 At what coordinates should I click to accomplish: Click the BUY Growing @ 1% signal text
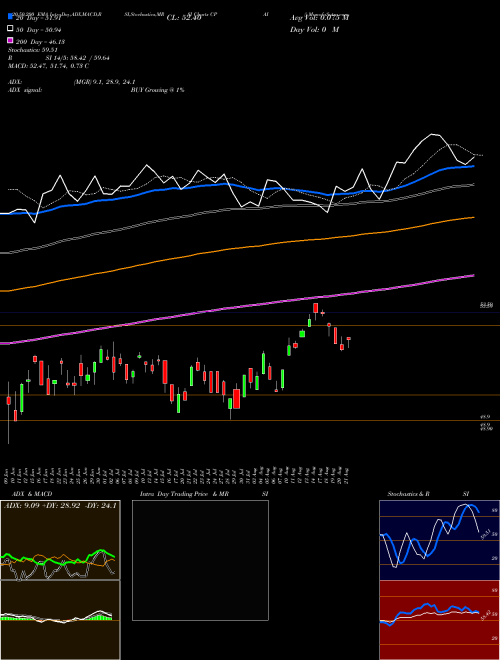click(x=157, y=90)
